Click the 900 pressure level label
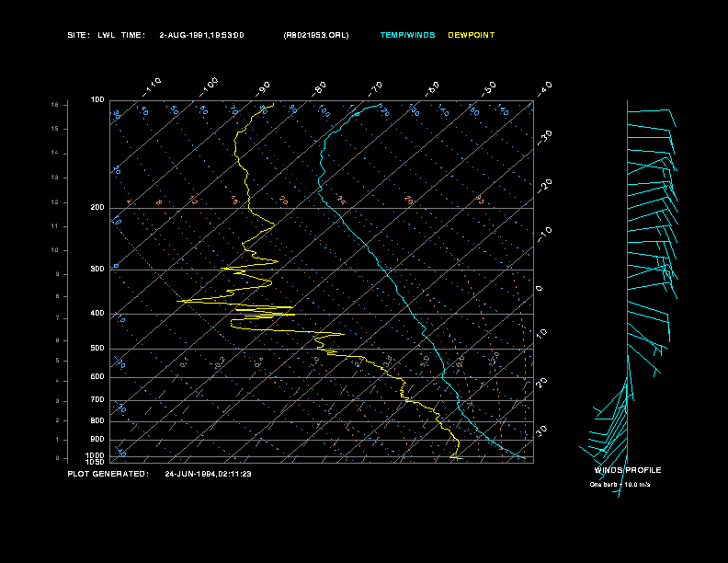Screen dimensions: 728x563 97,439
